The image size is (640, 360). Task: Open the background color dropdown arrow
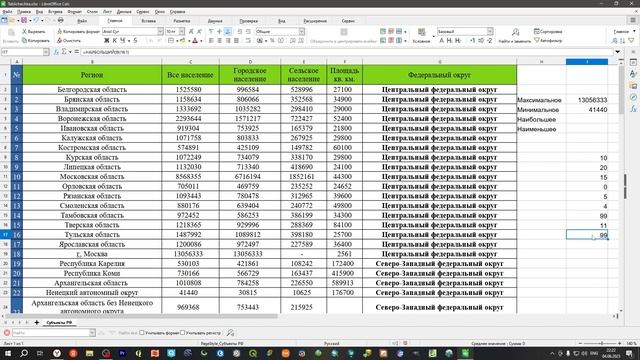pos(189,41)
